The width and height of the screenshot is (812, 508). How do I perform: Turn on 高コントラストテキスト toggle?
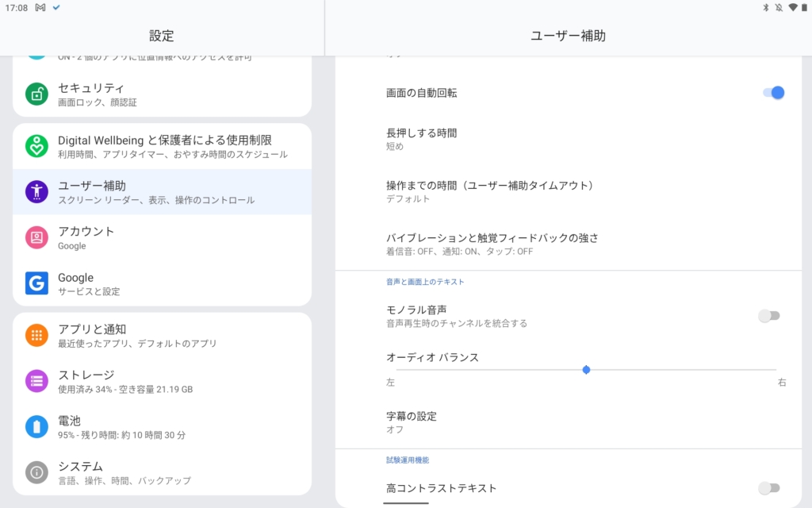pos(768,488)
